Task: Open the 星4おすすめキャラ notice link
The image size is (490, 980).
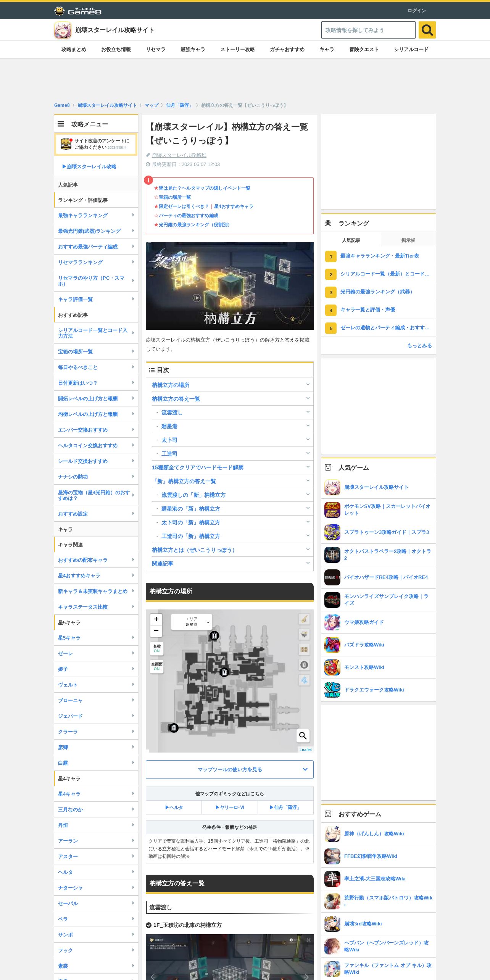Action: tap(234, 206)
